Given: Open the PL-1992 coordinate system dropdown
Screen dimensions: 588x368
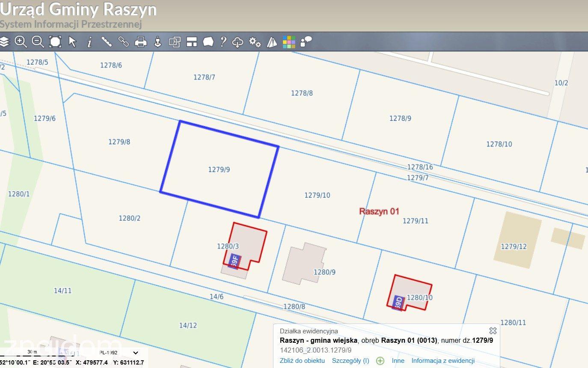Looking at the screenshot, I should pyautogui.click(x=119, y=353).
